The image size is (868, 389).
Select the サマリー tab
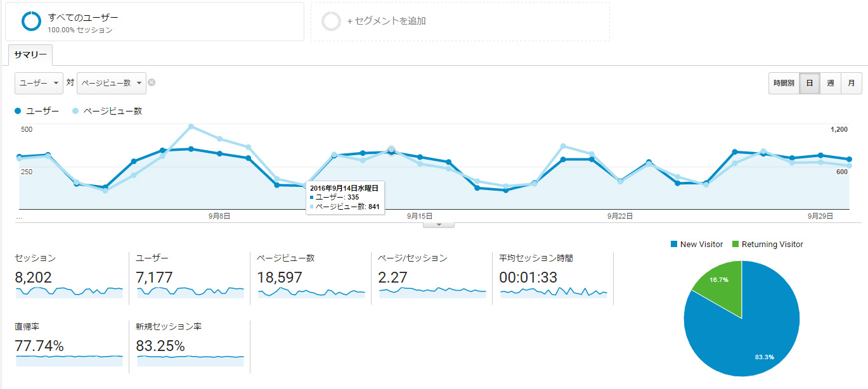pos(30,55)
